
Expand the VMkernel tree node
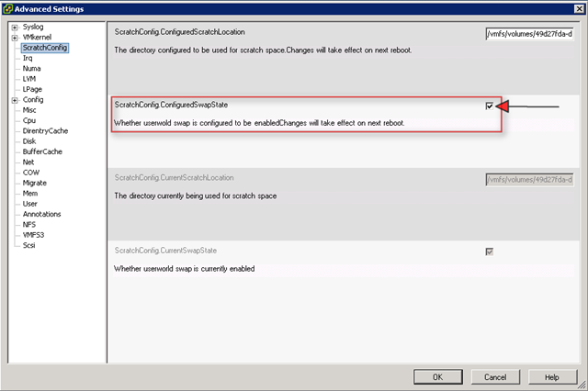pos(15,37)
